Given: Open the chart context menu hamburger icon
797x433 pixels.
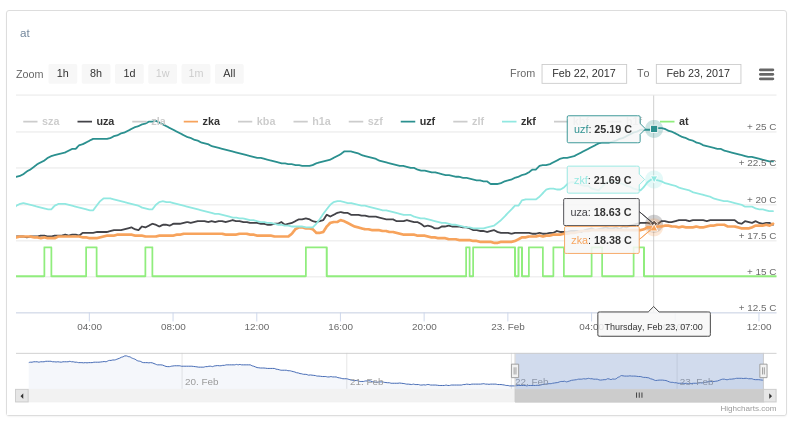Looking at the screenshot, I should click(766, 74).
